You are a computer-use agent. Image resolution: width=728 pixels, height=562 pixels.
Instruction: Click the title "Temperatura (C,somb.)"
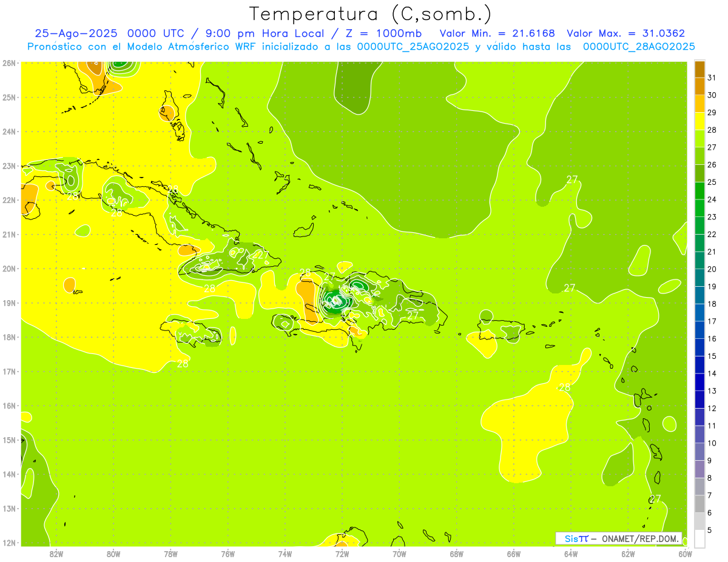pos(371,14)
